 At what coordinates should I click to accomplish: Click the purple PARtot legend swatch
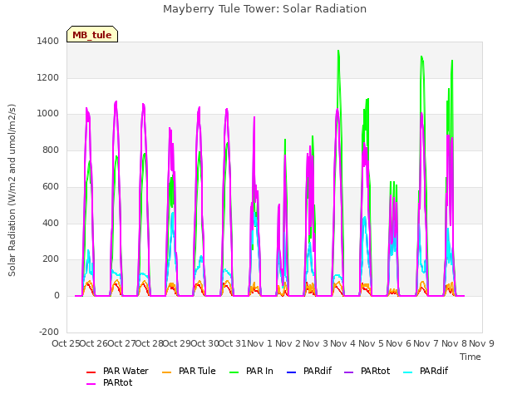[349, 372]
